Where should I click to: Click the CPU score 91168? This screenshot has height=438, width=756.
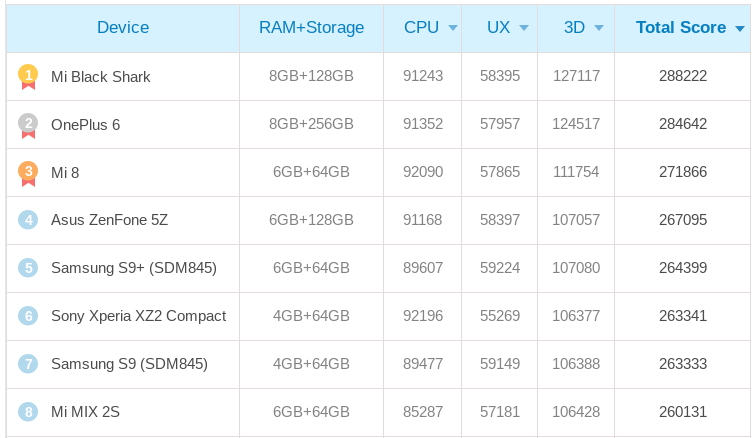[x=423, y=220]
